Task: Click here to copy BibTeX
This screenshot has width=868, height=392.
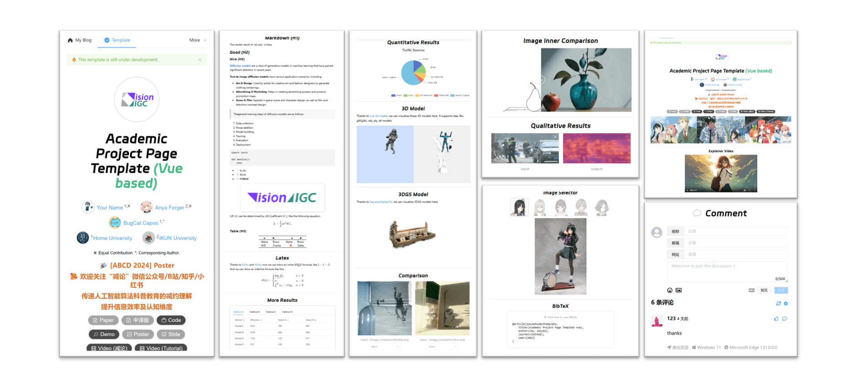Action: click(x=560, y=317)
